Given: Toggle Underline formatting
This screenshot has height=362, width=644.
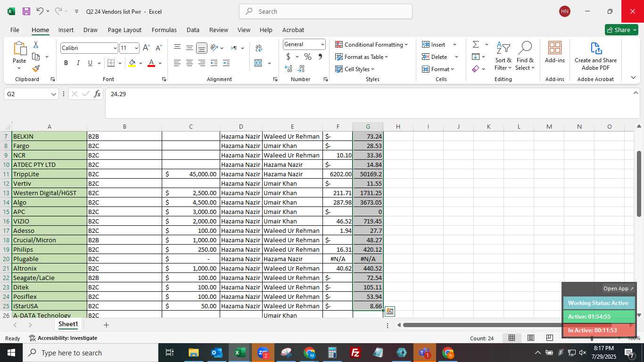Looking at the screenshot, I should 90,63.
